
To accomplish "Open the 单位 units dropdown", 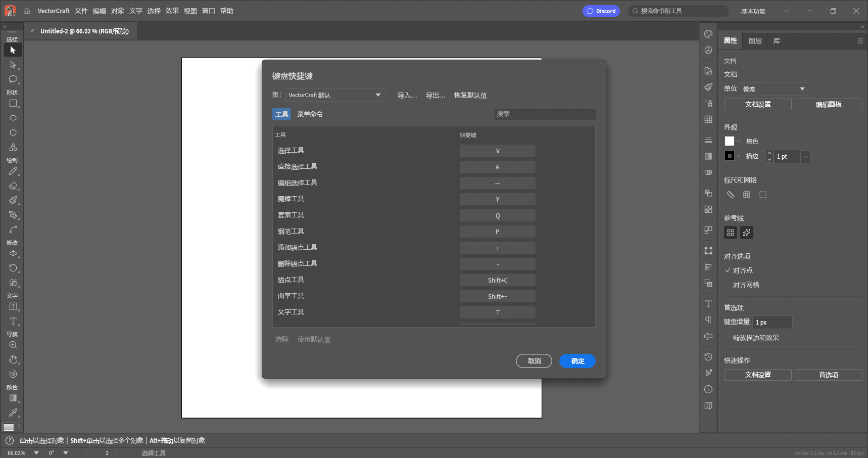I will pos(775,89).
